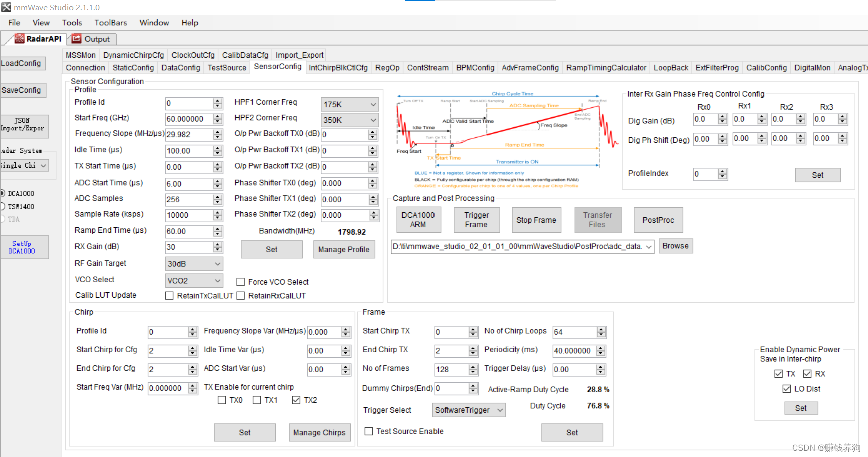
Task: Open the Single Chip radar system dropdown
Action: pos(24,165)
